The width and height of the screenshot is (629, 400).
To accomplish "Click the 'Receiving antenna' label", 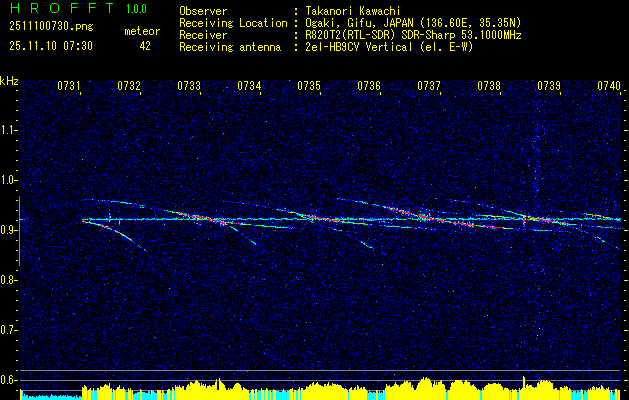I will pyautogui.click(x=230, y=47).
